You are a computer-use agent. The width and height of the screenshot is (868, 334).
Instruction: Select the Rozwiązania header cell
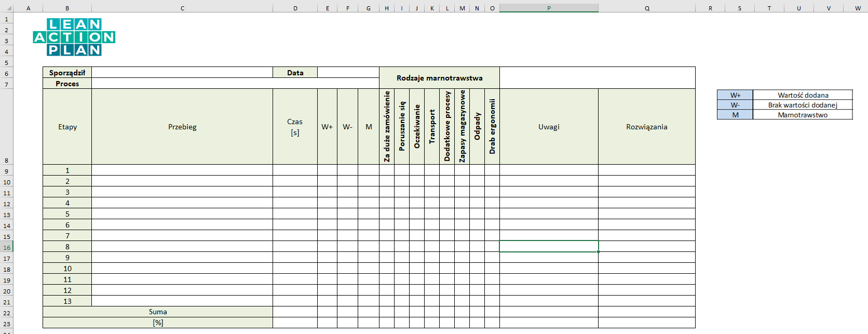[x=646, y=127]
